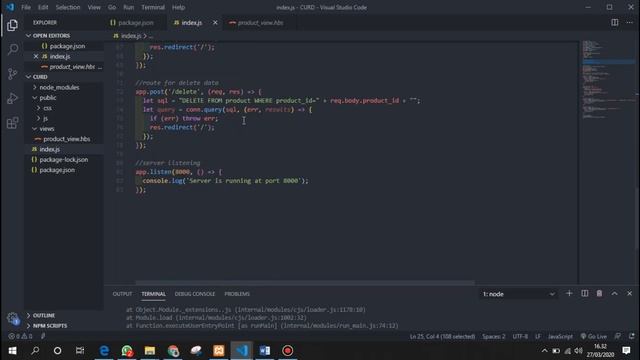This screenshot has width=640, height=360.
Task: Collapse the views folder
Action: (x=47, y=129)
